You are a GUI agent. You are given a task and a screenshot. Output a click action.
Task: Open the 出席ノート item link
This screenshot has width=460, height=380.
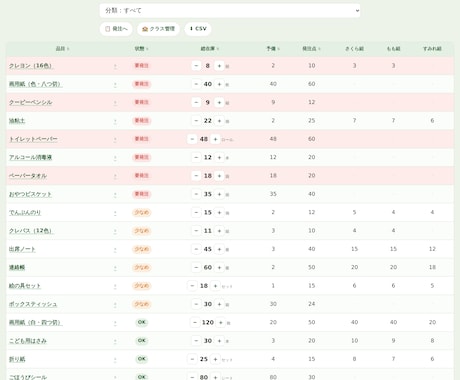[22, 249]
